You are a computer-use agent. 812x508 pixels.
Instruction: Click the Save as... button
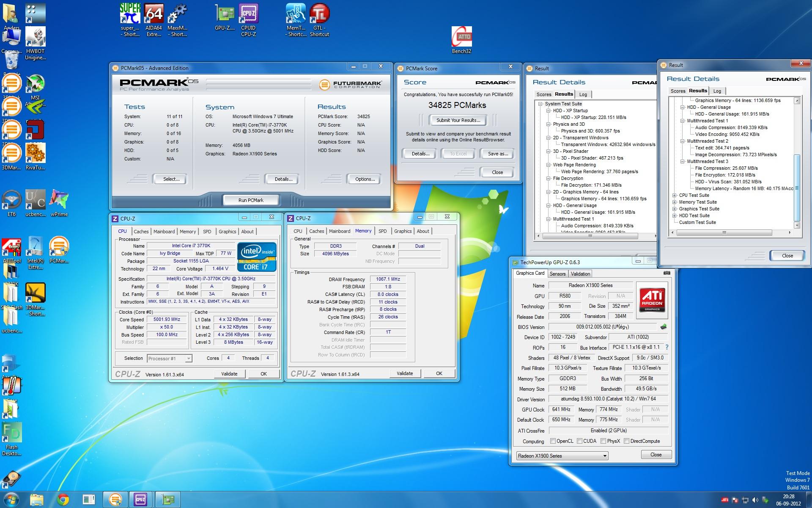click(x=498, y=154)
